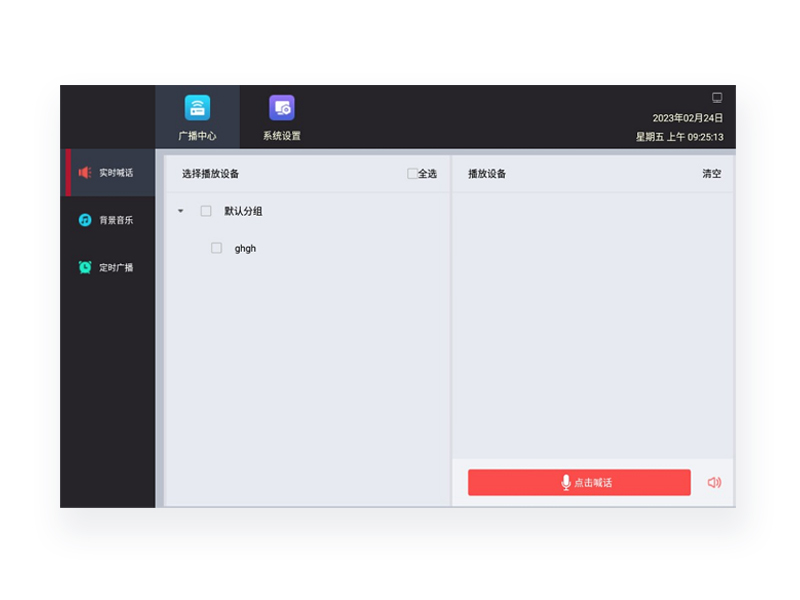Viewport: 800px width, 600px height.
Task: Click the 默认分组 group name
Action: tap(243, 211)
